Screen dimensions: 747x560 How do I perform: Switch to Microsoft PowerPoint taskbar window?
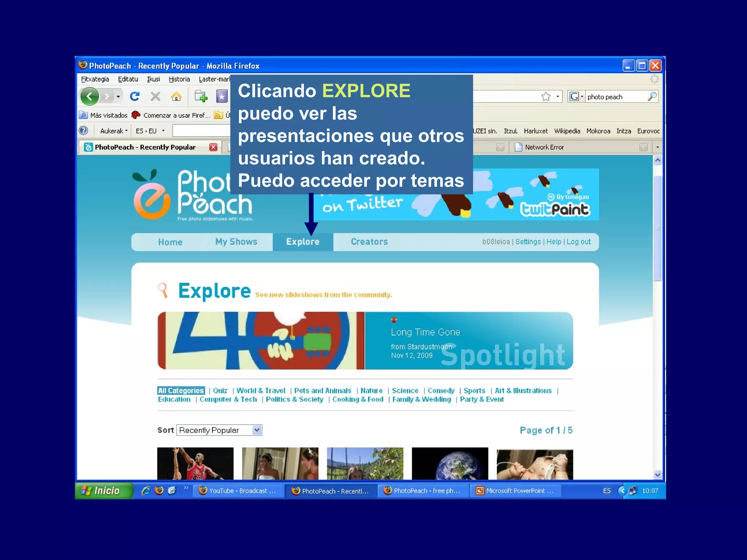515,491
